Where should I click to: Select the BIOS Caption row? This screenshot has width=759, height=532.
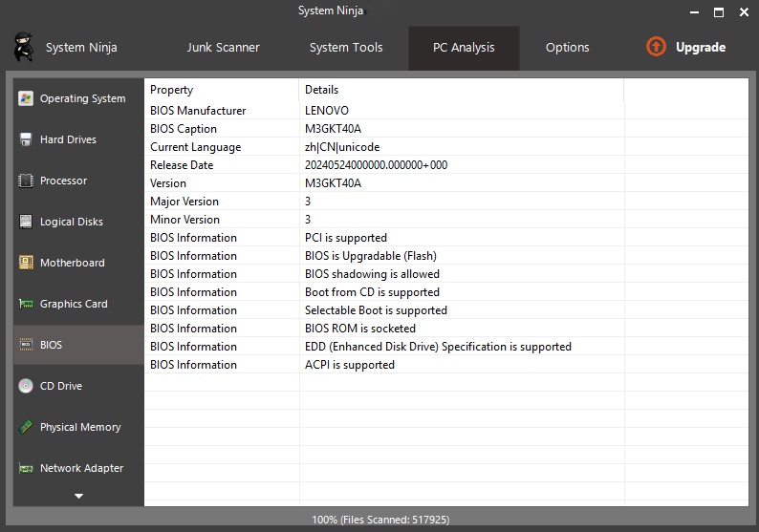(446, 129)
